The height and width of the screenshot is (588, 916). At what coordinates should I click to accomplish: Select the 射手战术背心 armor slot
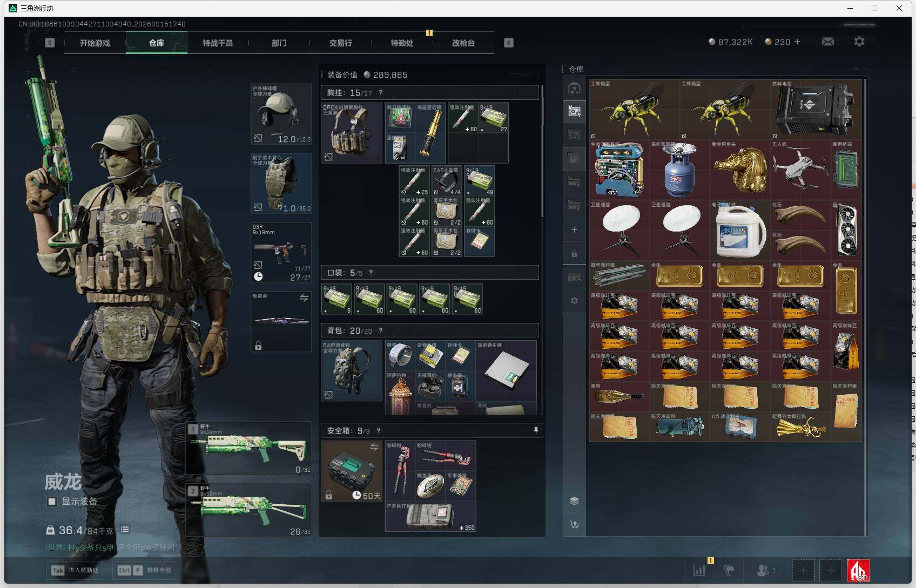coord(281,183)
